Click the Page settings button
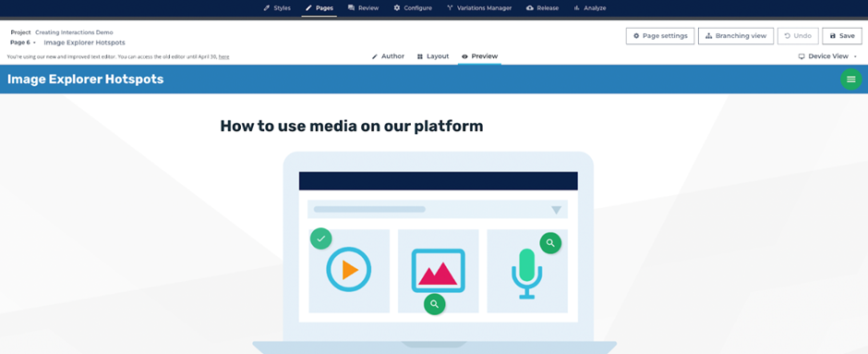Image resolution: width=868 pixels, height=354 pixels. [x=660, y=35]
